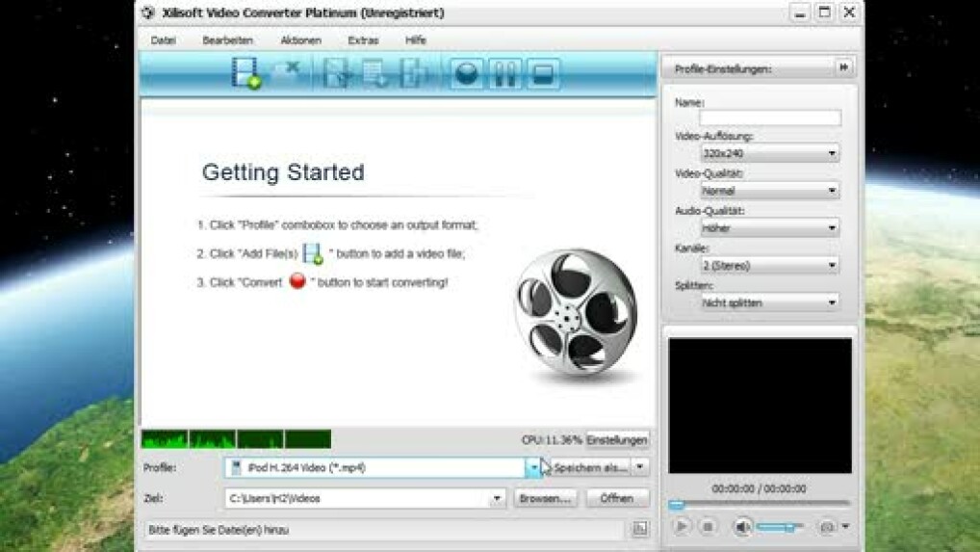Open the Profile combobox showing iPod H.264
The image size is (980, 552).
[x=533, y=467]
